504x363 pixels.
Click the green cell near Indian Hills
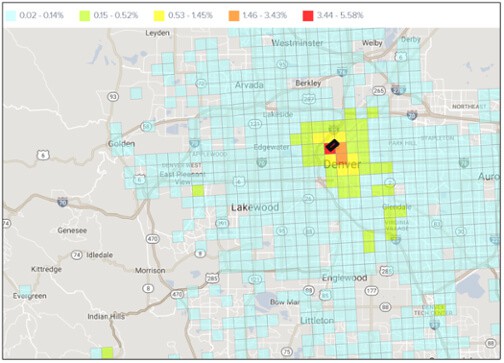107,353
